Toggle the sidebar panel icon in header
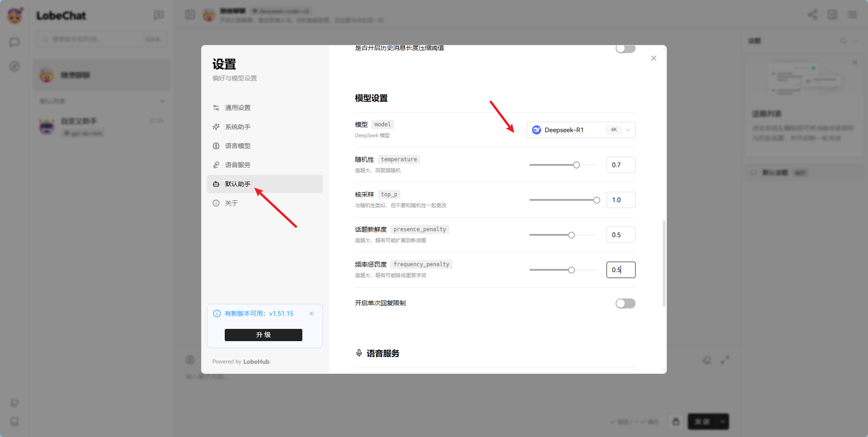Screen dimensions: 868x437 [x=190, y=15]
